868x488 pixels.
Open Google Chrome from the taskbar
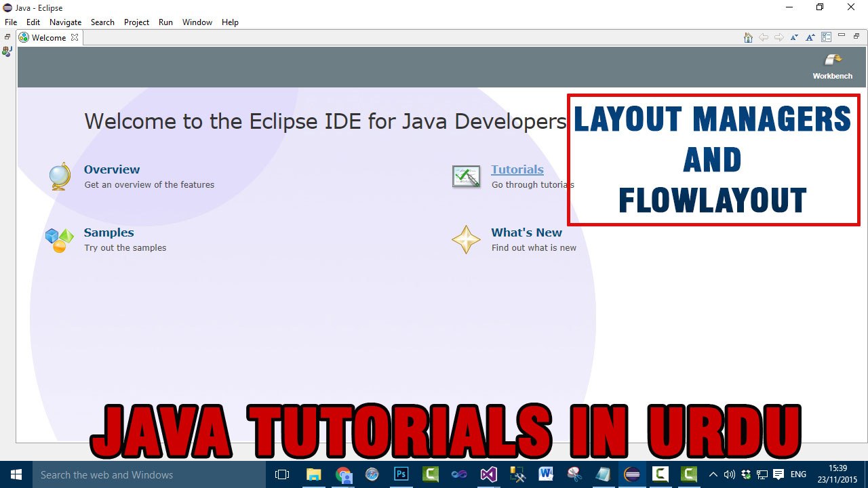click(343, 474)
